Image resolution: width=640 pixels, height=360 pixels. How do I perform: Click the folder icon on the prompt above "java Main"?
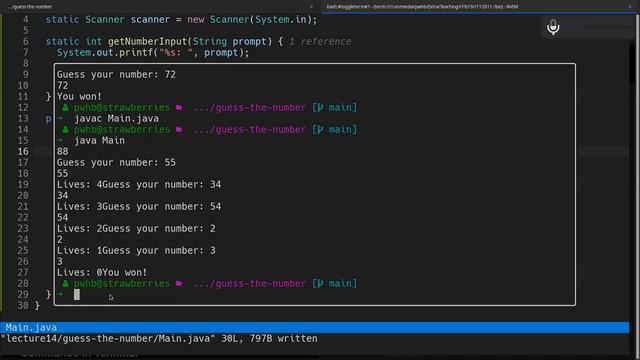coord(179,130)
